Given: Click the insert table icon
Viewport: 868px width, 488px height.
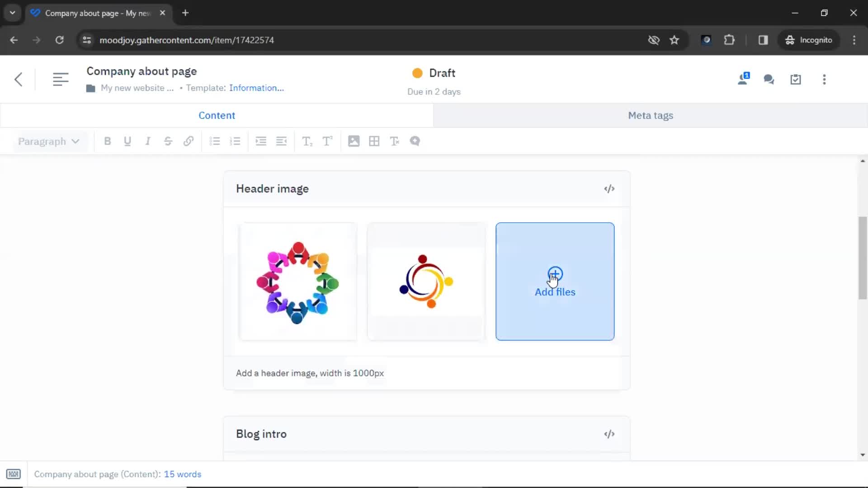Looking at the screenshot, I should click(x=374, y=141).
